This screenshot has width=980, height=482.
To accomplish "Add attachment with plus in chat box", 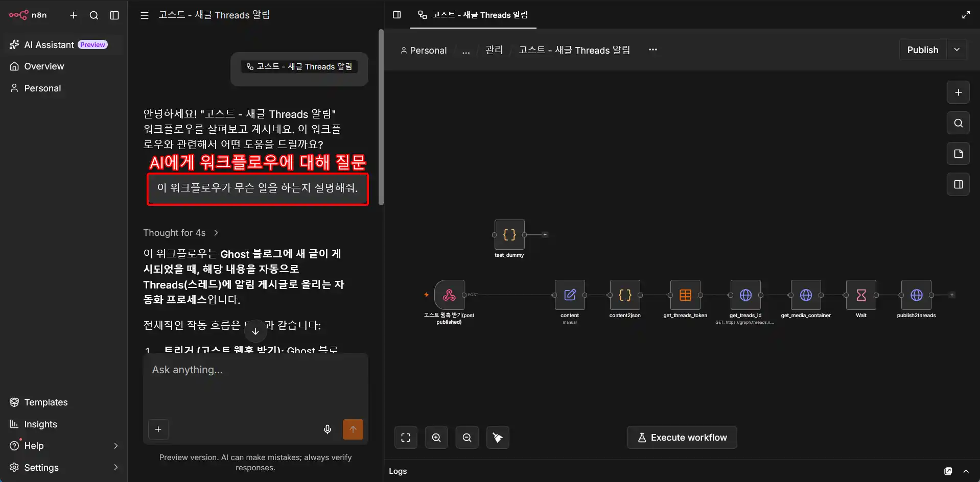I will (158, 429).
